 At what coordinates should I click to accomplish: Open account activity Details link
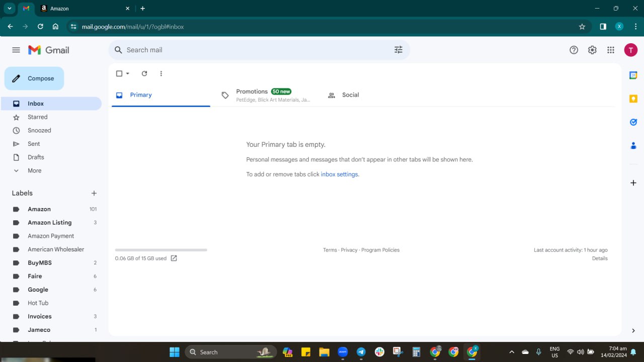(600, 258)
